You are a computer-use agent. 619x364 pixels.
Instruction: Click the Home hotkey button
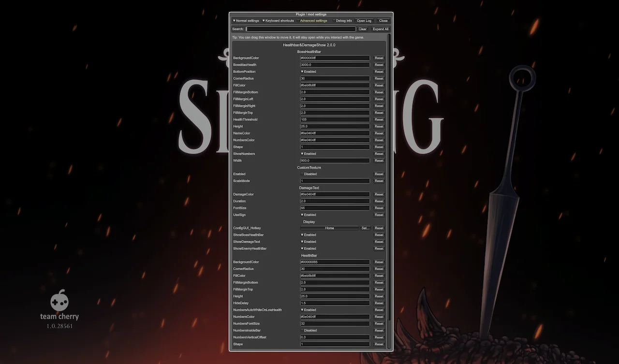click(330, 228)
